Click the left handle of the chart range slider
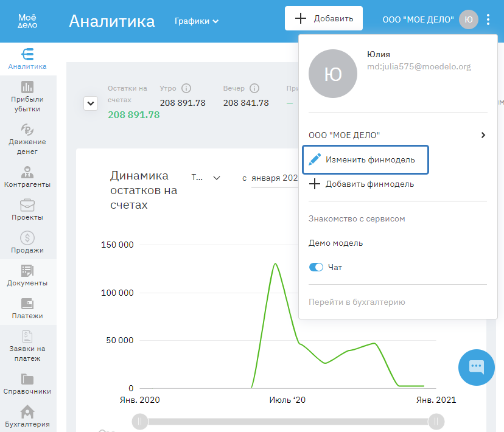The height and width of the screenshot is (432, 504). pyautogui.click(x=140, y=421)
